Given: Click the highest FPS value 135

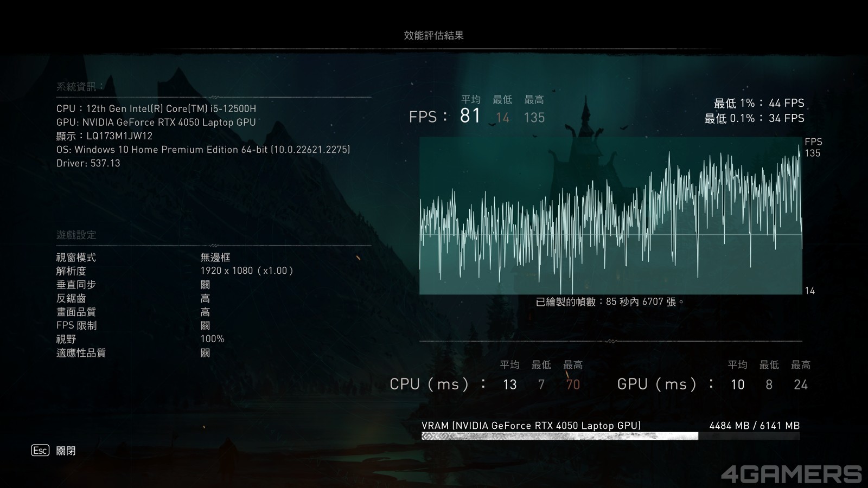Looking at the screenshot, I should tap(534, 118).
